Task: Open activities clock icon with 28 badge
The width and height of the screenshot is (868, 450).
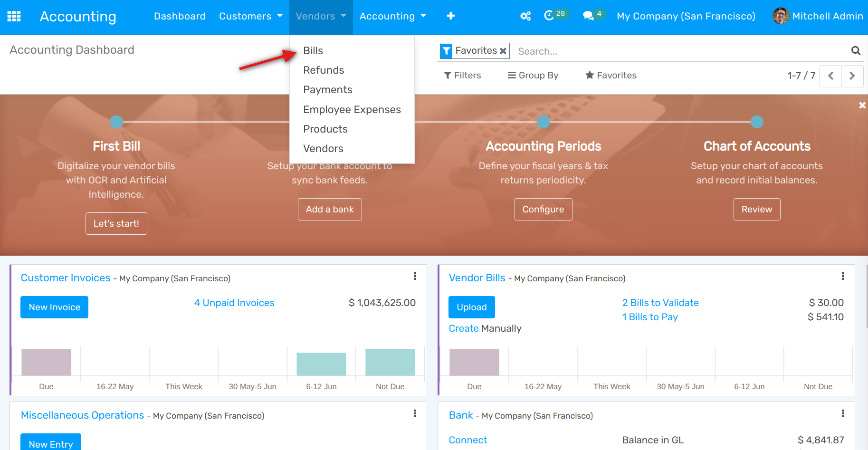Action: (549, 16)
